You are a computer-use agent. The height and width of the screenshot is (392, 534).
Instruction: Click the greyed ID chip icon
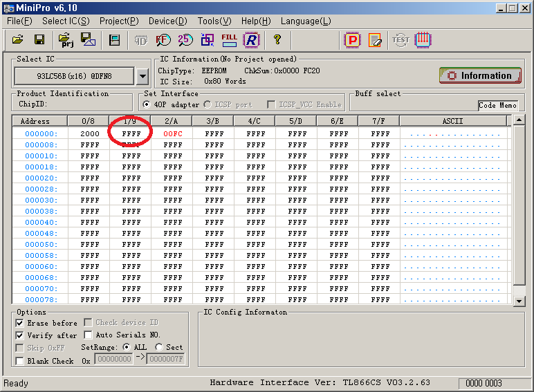click(140, 41)
